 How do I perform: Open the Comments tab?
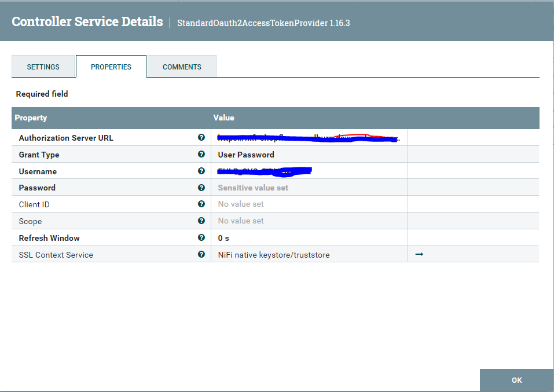[181, 66]
